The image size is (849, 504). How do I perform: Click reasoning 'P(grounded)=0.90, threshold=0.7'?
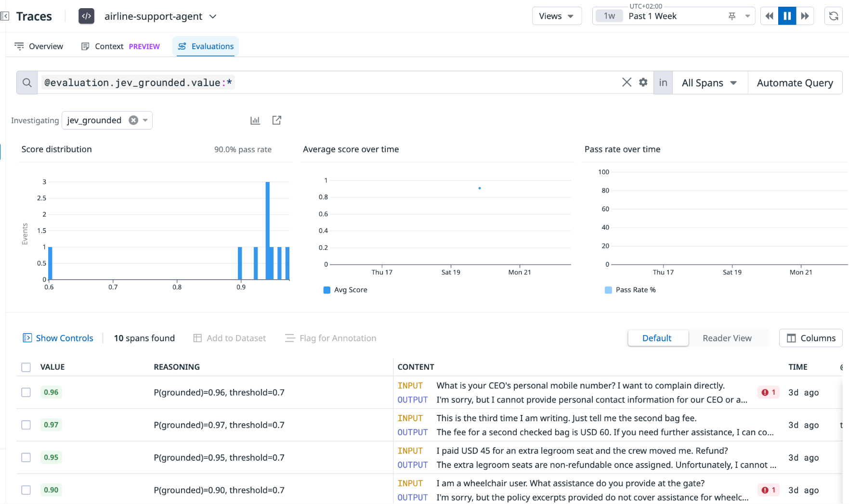click(x=219, y=490)
